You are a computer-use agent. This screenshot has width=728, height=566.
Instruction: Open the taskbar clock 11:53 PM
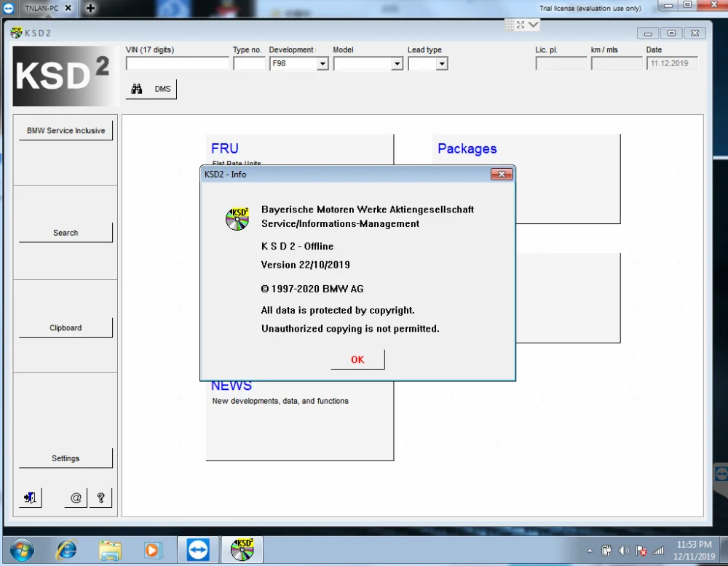point(694,550)
